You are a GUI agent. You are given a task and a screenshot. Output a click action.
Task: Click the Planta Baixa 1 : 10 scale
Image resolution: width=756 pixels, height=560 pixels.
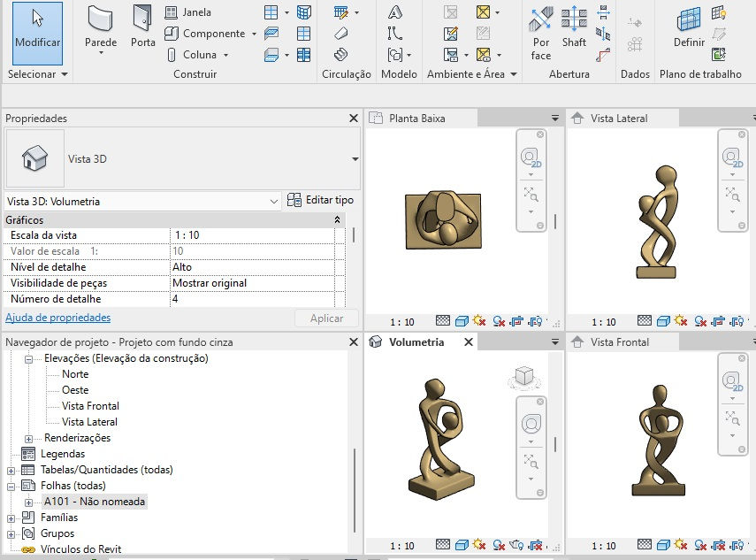tap(402, 322)
